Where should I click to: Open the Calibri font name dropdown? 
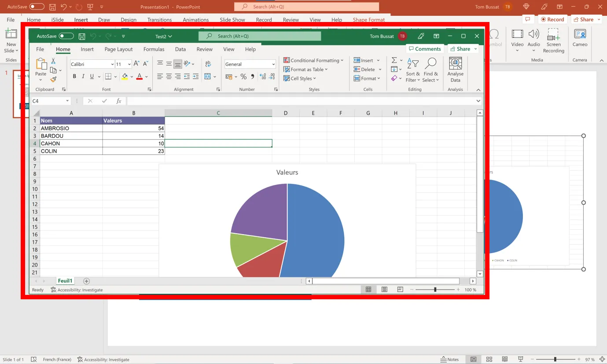[x=112, y=64]
